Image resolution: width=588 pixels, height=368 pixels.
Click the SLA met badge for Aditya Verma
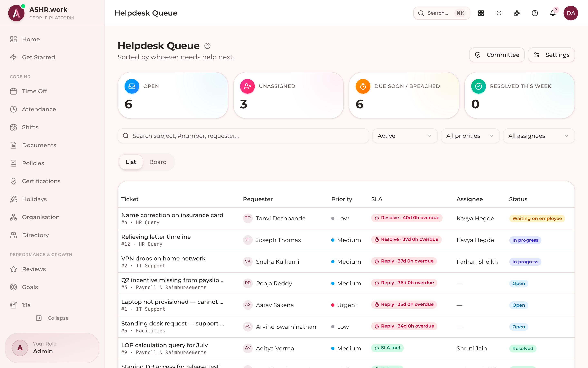tap(387, 348)
